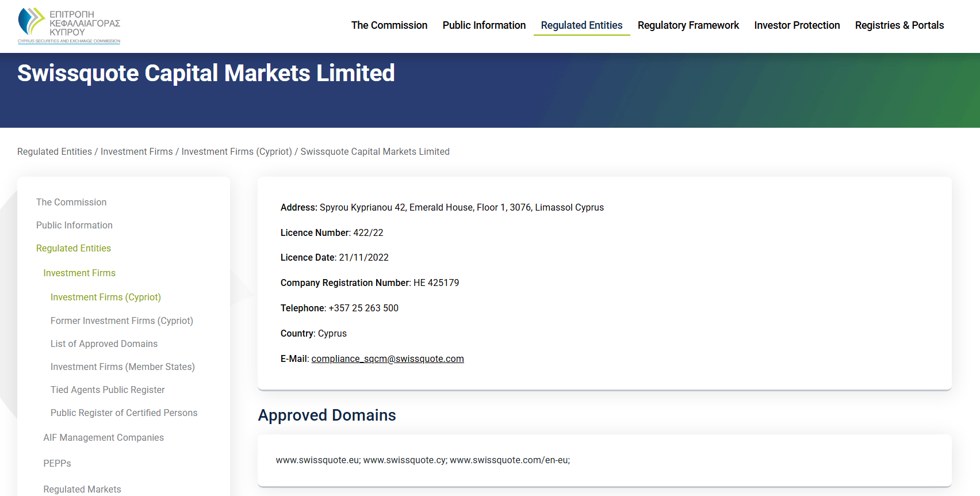
Task: Click the Cyprus Securities and Exchange Commission logo
Action: (69, 26)
